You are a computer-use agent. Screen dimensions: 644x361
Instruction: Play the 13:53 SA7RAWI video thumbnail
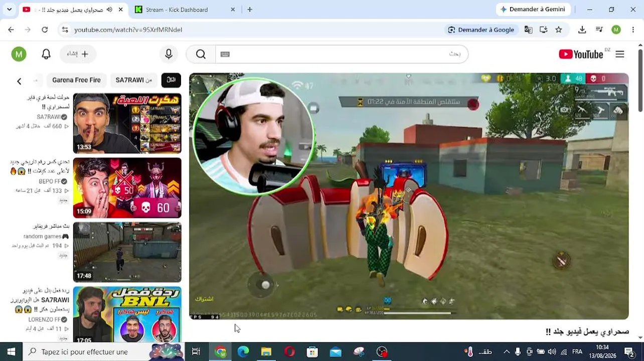coord(127,123)
